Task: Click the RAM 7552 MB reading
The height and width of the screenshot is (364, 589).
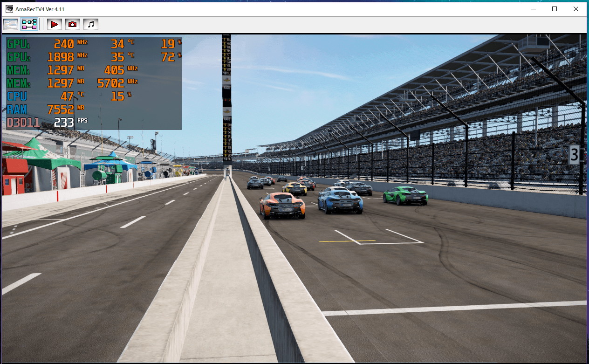Action: click(x=60, y=110)
